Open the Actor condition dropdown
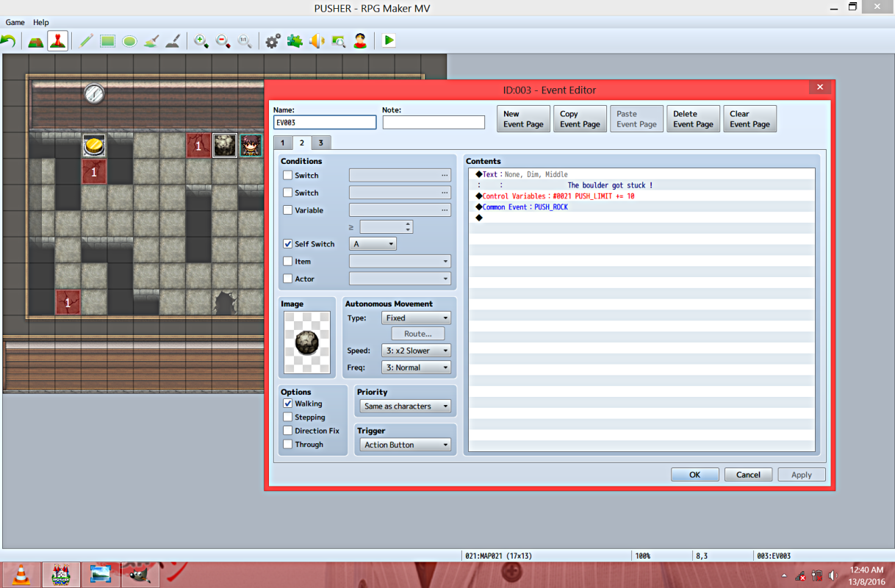 (400, 279)
